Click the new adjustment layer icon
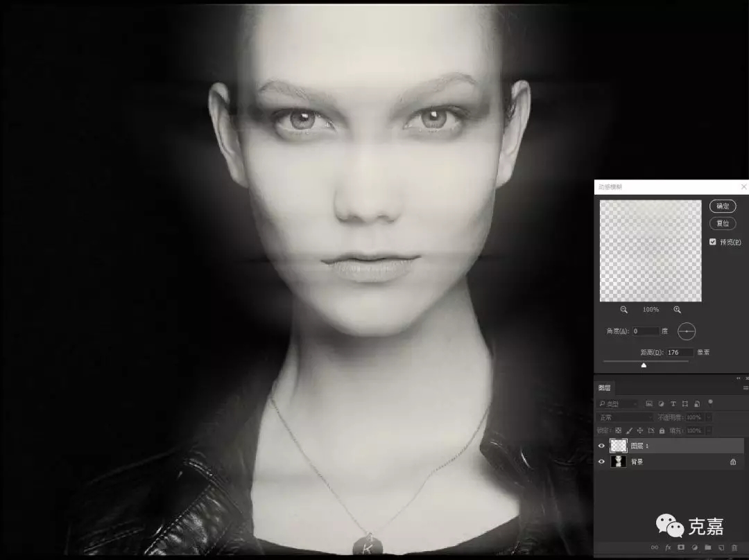 point(694,547)
